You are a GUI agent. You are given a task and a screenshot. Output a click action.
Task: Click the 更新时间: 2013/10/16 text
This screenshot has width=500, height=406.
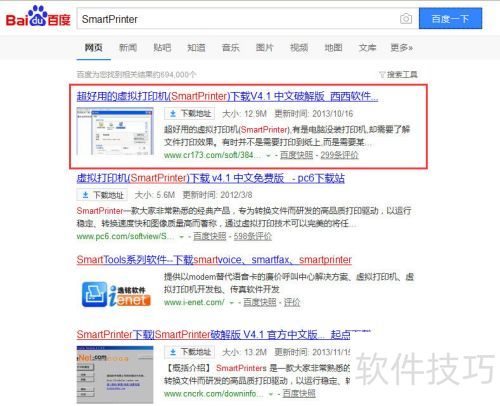coord(314,114)
